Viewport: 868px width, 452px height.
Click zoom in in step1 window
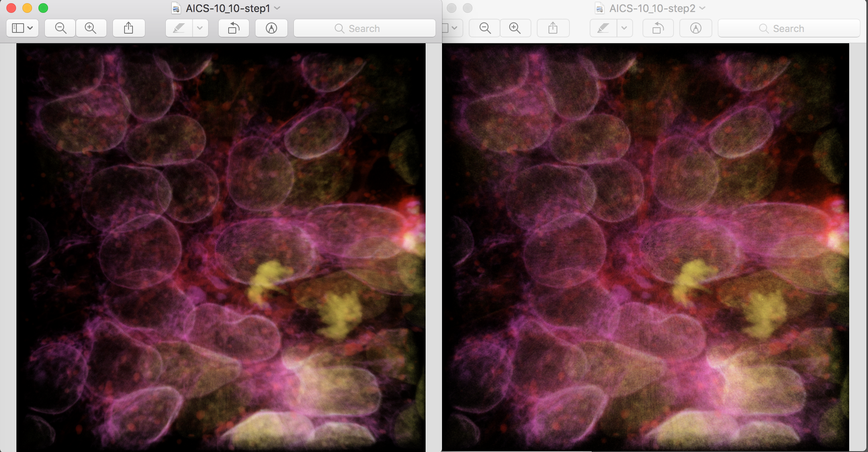tap(91, 28)
